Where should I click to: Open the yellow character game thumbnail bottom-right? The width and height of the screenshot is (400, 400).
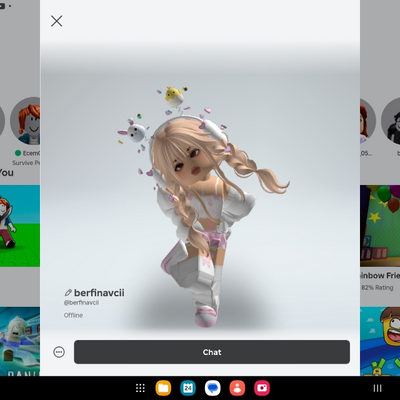[380, 341]
